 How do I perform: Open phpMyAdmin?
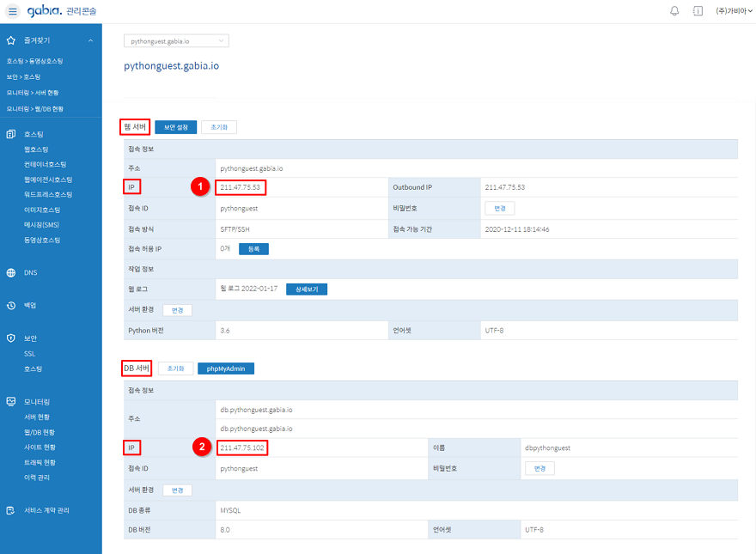226,368
